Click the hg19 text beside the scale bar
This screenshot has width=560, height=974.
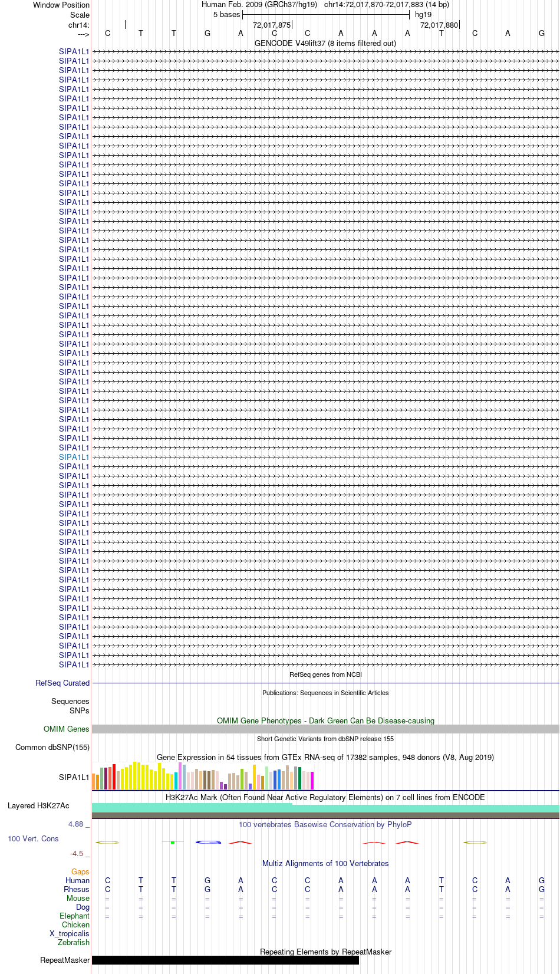click(423, 14)
